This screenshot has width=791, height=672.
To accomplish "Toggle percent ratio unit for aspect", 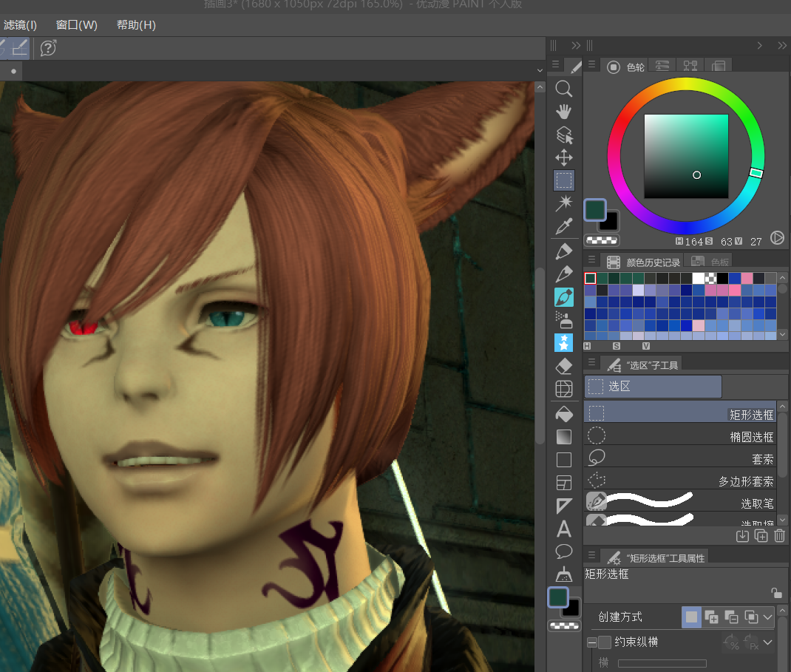I will tap(731, 642).
